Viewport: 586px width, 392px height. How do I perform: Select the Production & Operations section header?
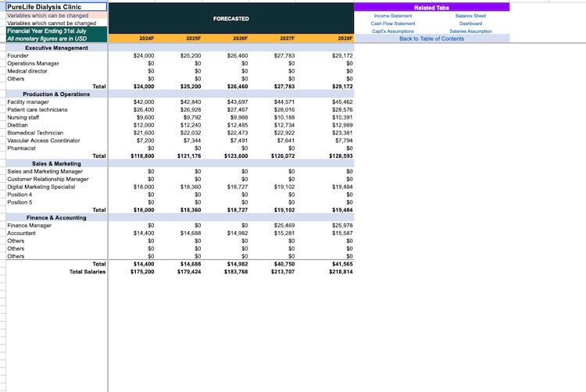click(57, 94)
